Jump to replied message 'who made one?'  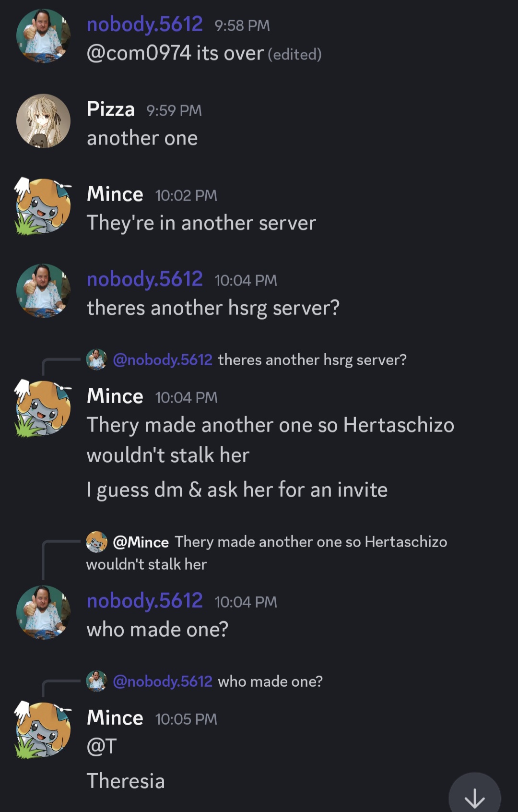click(x=270, y=681)
